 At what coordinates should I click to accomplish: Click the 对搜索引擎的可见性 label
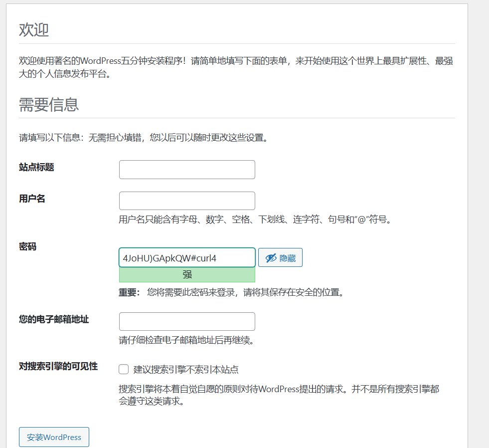[58, 367]
